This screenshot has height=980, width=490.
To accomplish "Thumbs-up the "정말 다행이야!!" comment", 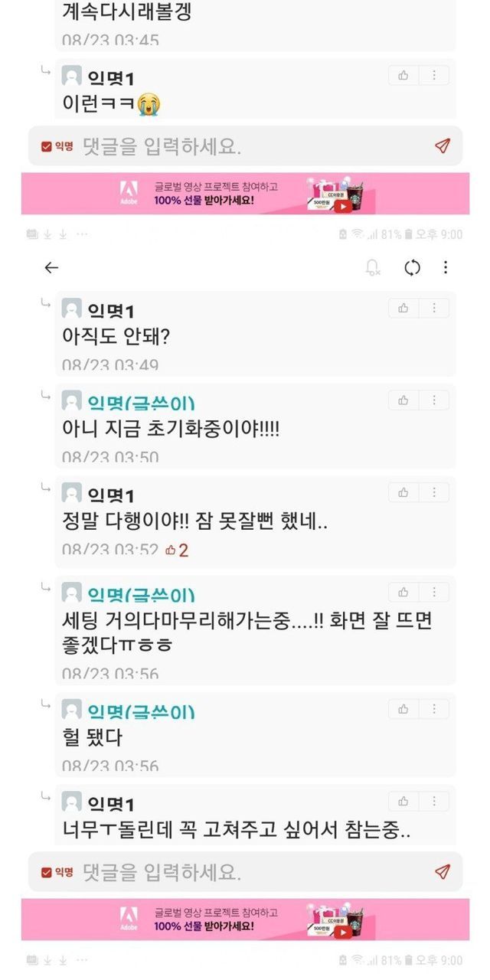I will point(403,492).
